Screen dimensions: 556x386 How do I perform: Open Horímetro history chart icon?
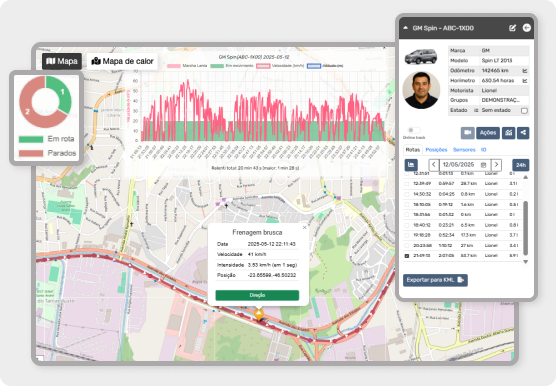(525, 81)
